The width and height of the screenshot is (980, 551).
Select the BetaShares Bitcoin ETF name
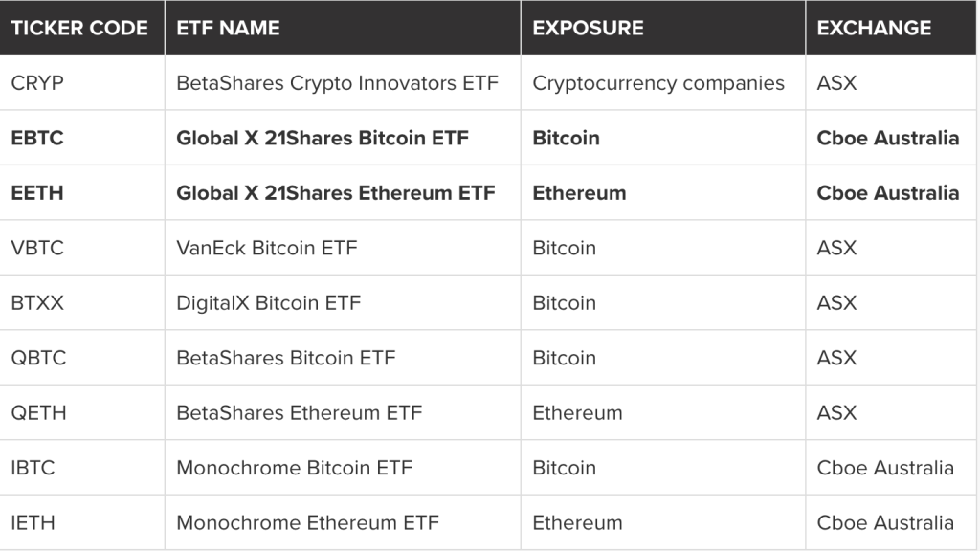285,358
